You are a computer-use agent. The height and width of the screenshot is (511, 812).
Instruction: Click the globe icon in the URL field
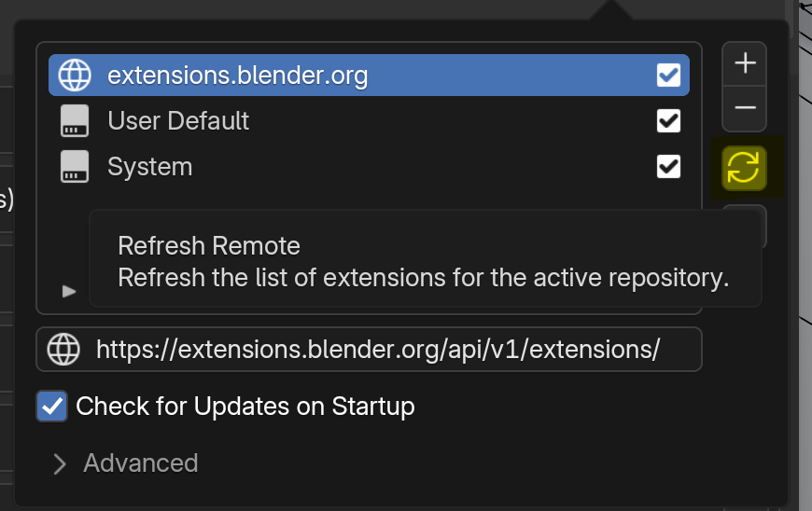(63, 350)
